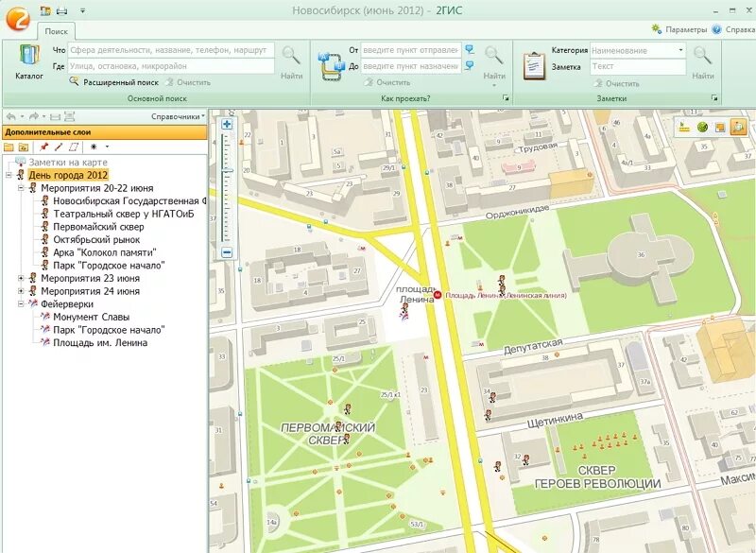
Task: Click the clipboard Заметки icon
Action: point(534,66)
